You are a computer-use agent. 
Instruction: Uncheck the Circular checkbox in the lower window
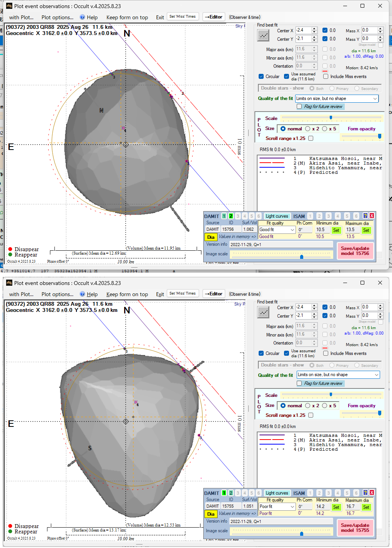click(x=261, y=353)
